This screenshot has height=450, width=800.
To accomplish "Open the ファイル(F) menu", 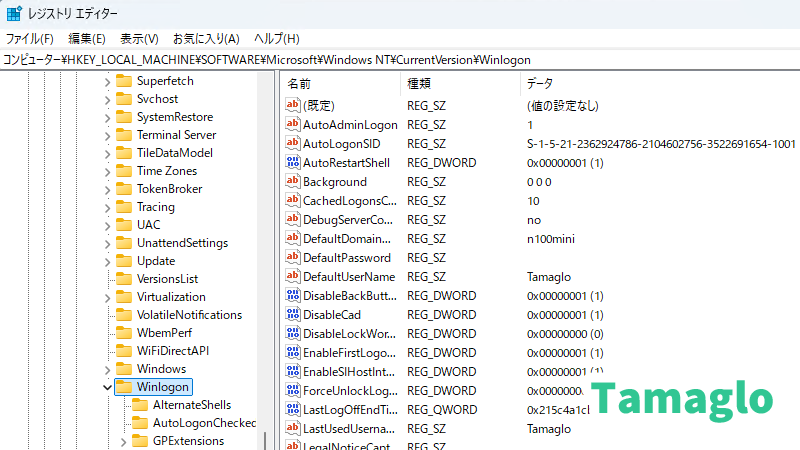I will [30, 39].
